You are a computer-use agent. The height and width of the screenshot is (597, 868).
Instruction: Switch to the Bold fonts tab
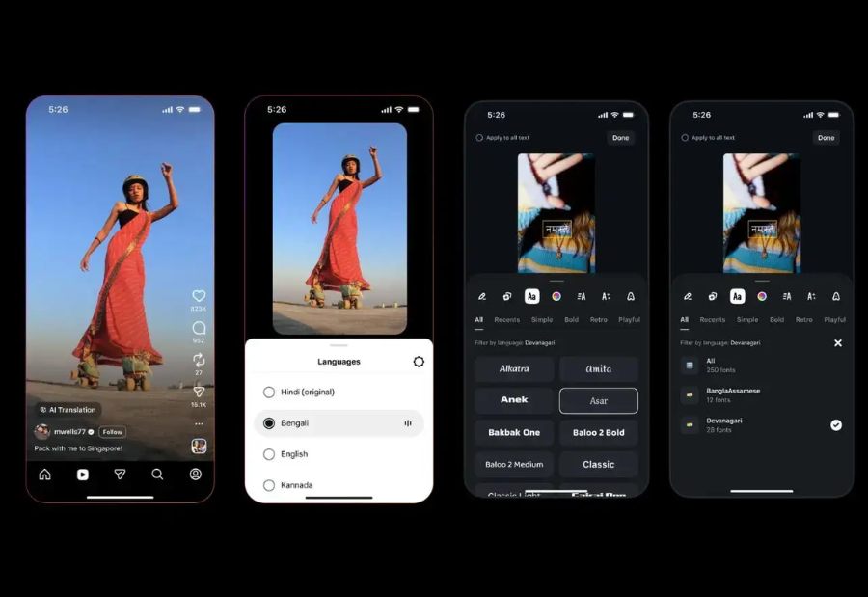point(570,318)
